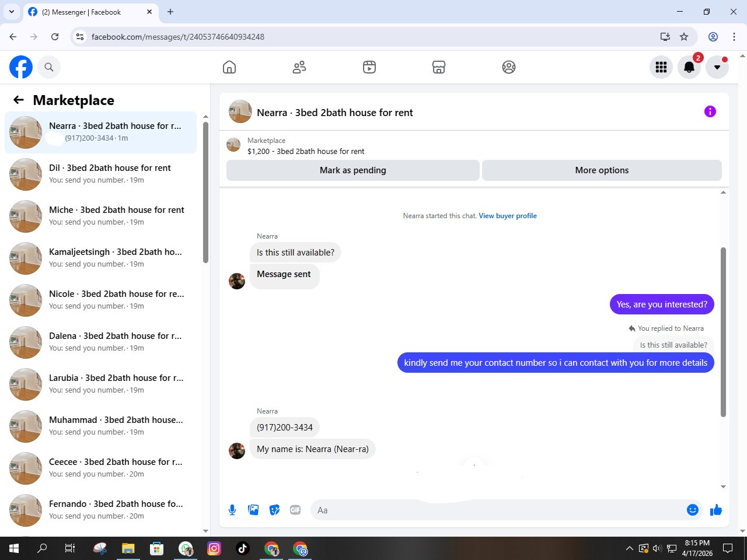
Task: Show hidden system tray icons chevron
Action: 629,548
